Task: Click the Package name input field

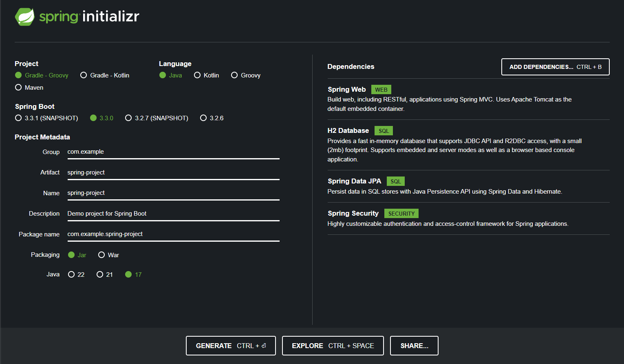Action: point(173,234)
